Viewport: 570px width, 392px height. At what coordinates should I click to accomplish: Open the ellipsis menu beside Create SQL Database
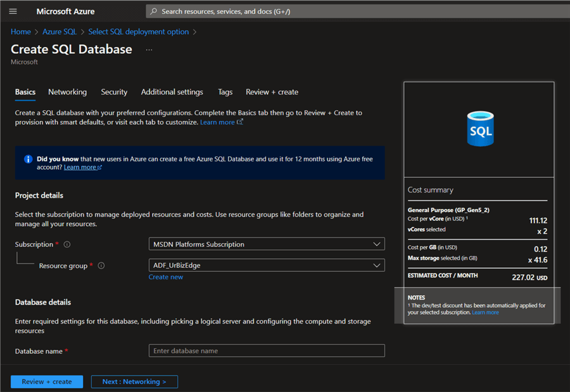[x=149, y=49]
